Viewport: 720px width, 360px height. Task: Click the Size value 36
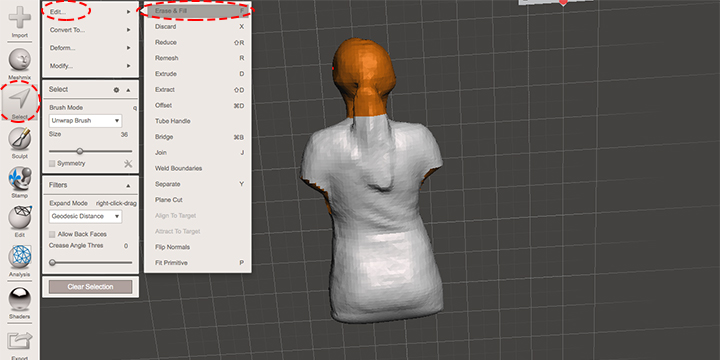[x=124, y=135]
